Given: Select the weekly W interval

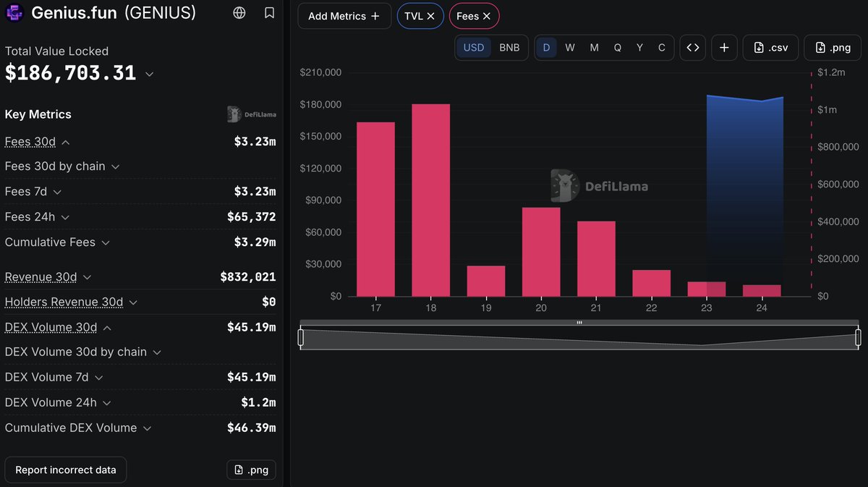Looking at the screenshot, I should 570,48.
